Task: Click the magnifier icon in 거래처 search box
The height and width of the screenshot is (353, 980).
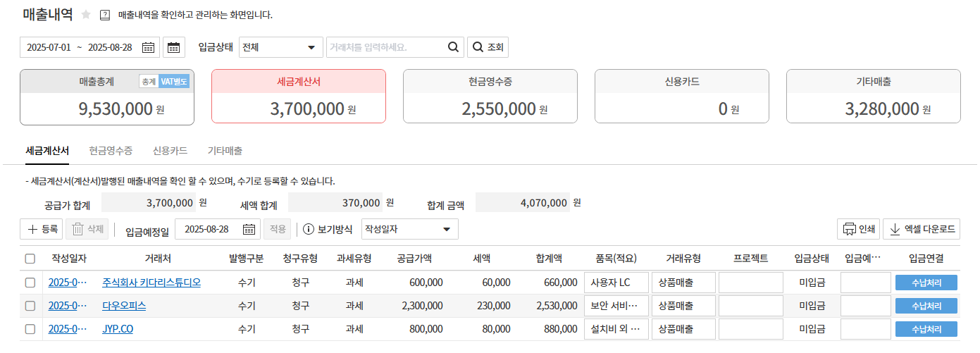Action: coord(453,48)
